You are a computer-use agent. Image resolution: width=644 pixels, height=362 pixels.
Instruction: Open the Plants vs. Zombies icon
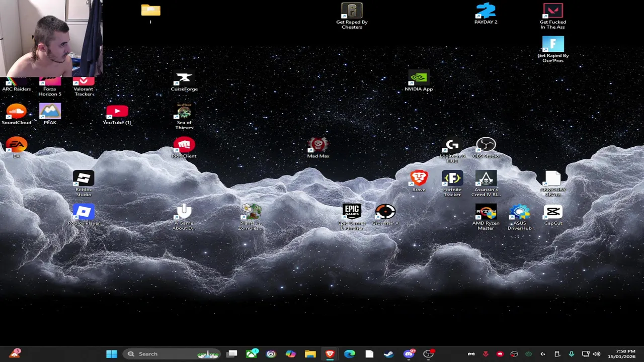pyautogui.click(x=251, y=217)
